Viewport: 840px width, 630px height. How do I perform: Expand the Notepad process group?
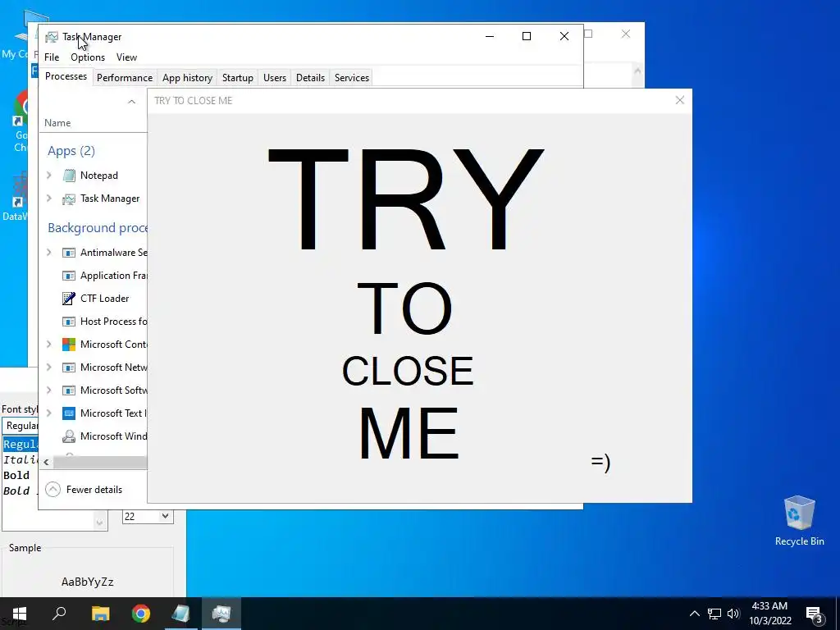point(49,176)
